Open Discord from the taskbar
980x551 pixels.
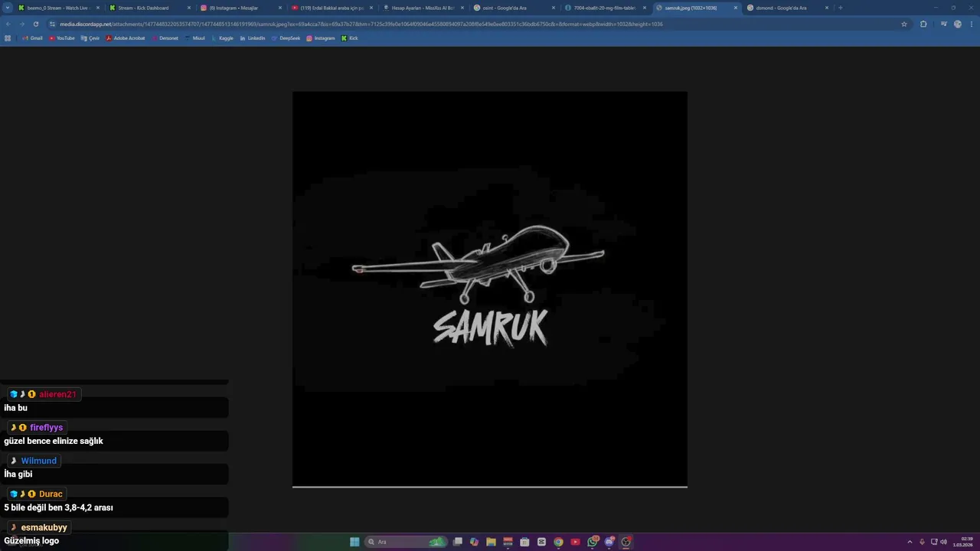click(x=609, y=542)
